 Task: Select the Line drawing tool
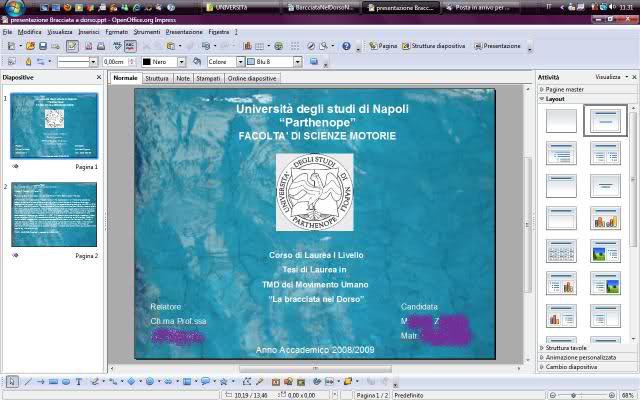(x=28, y=382)
